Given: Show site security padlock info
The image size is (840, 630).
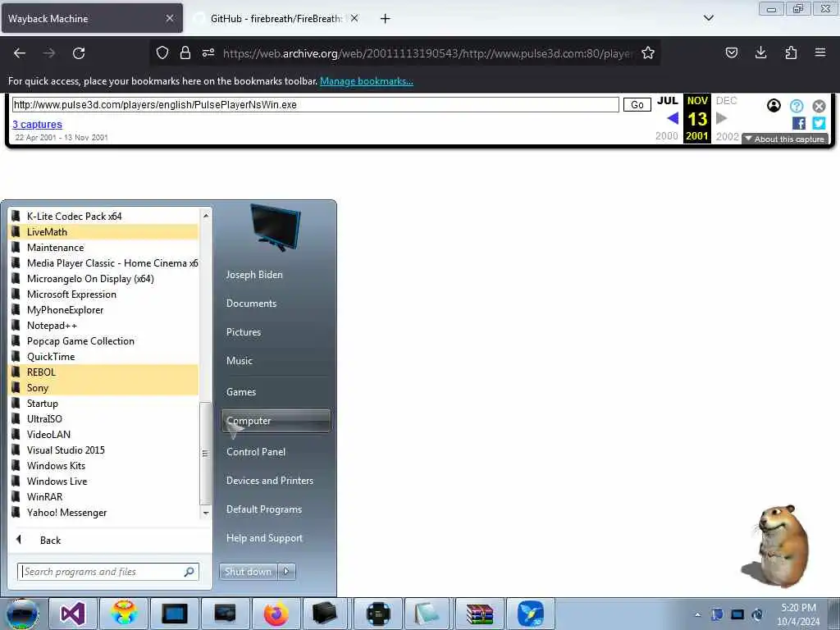Looking at the screenshot, I should coord(185,52).
